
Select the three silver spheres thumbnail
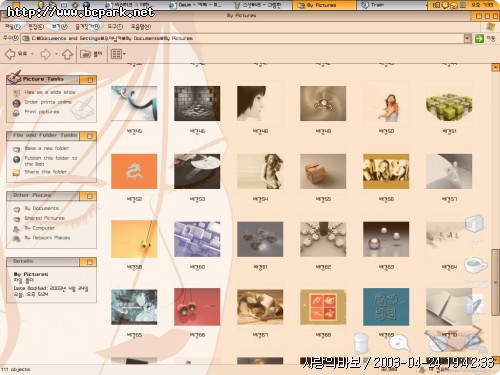coord(386,239)
